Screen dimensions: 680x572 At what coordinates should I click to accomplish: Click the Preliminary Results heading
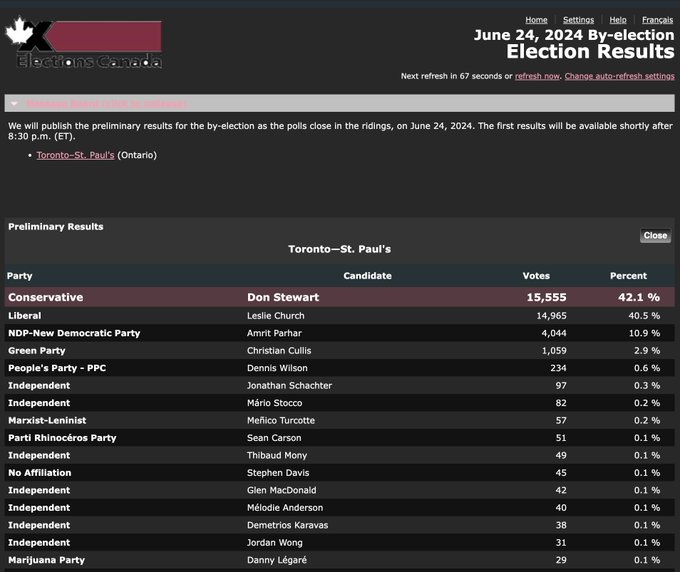[56, 227]
